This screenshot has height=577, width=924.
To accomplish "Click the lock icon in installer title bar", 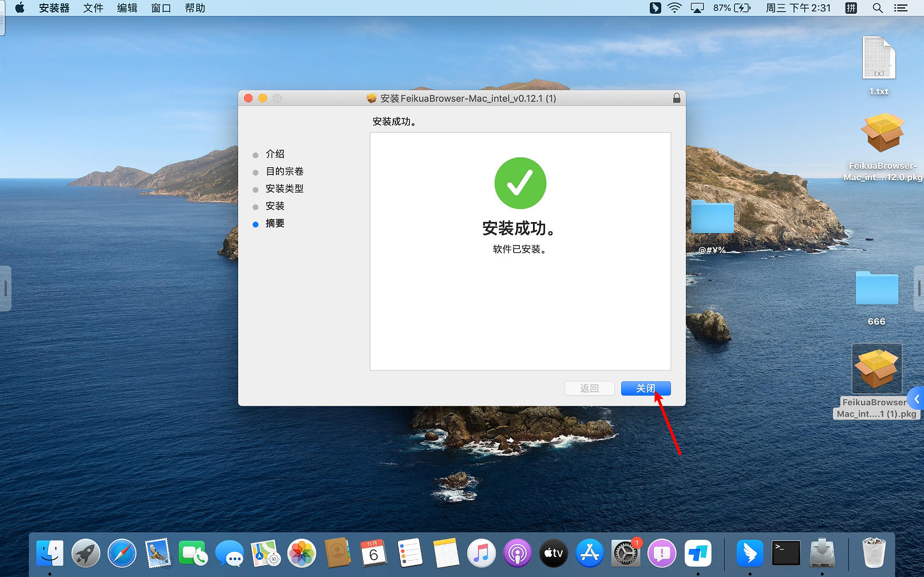I will pyautogui.click(x=676, y=98).
